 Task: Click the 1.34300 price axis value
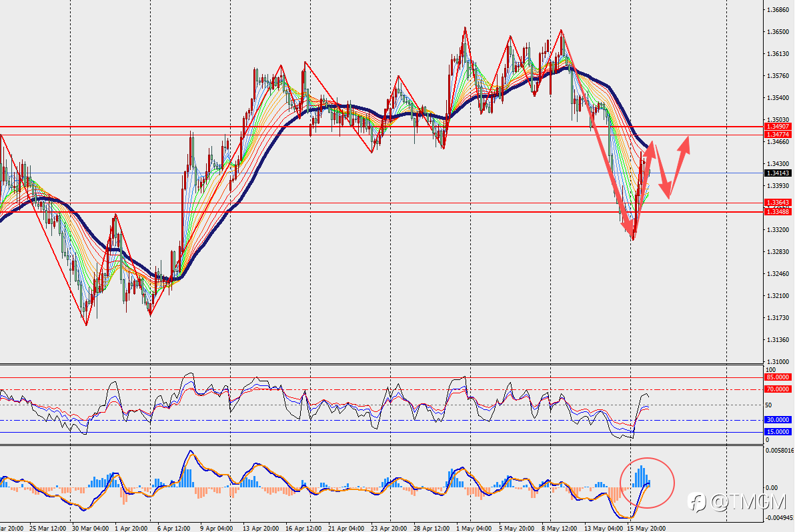point(778,163)
